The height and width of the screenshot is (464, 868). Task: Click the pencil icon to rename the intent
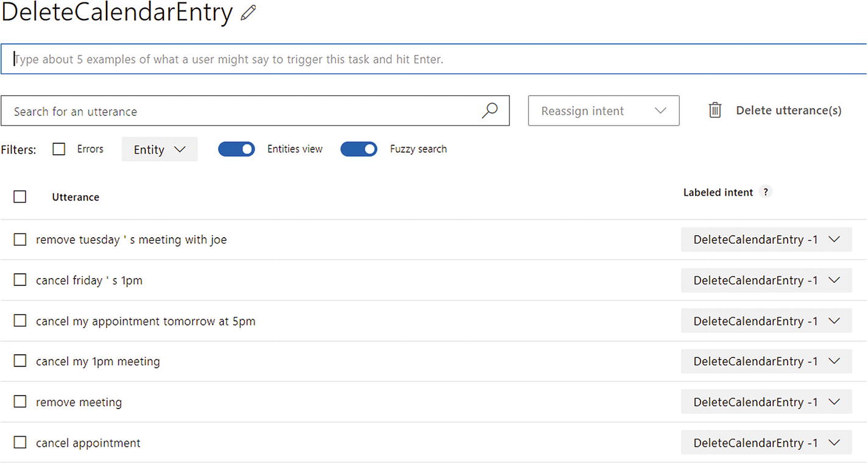tap(248, 13)
